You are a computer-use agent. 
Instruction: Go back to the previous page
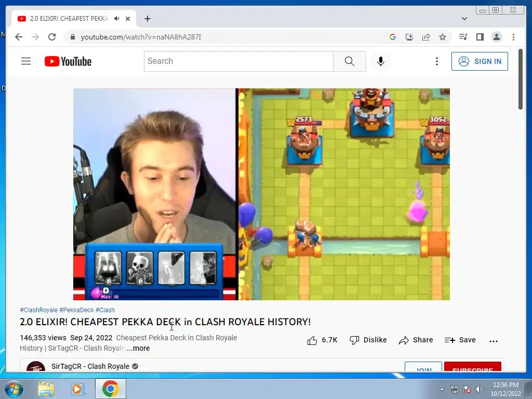click(x=19, y=37)
